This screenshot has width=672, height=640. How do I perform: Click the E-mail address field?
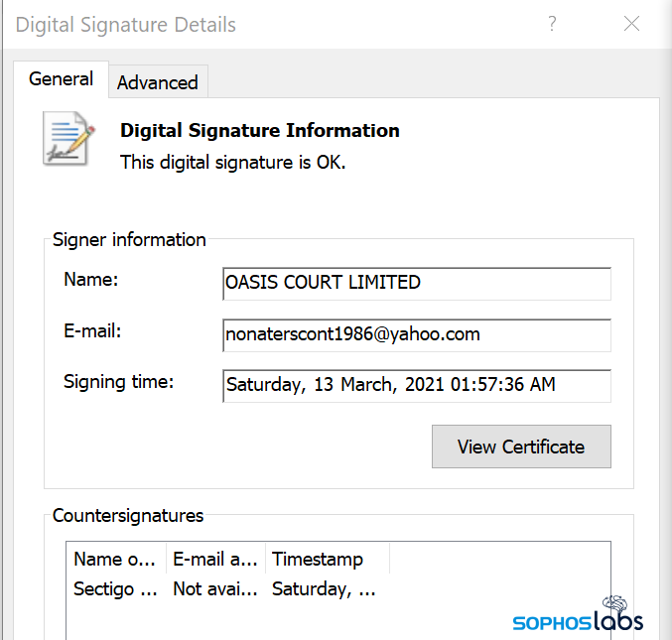click(417, 334)
